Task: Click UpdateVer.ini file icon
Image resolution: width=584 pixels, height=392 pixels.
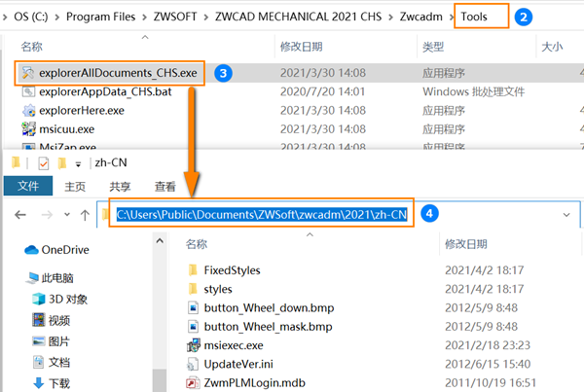Action: coord(193,364)
